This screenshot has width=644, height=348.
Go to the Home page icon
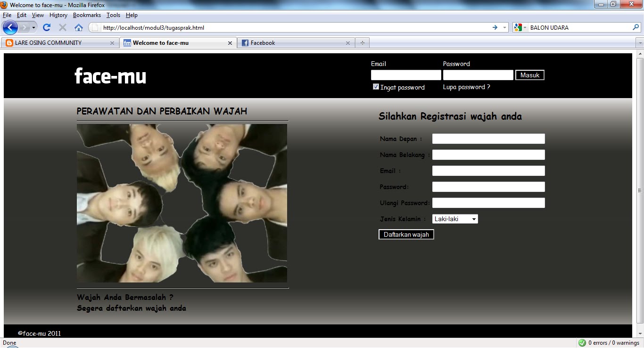pos(79,27)
